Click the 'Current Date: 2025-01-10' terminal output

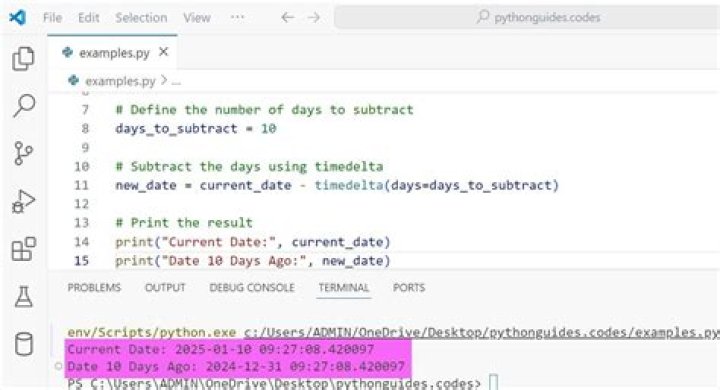[x=221, y=350]
